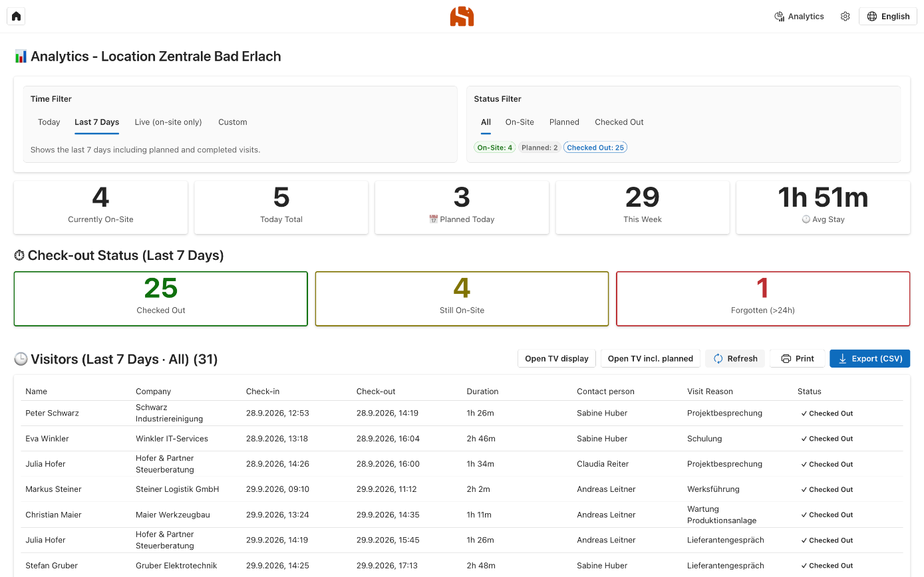Select the Last 7 Days tab
Screen dimensions: 924x577
(x=97, y=122)
